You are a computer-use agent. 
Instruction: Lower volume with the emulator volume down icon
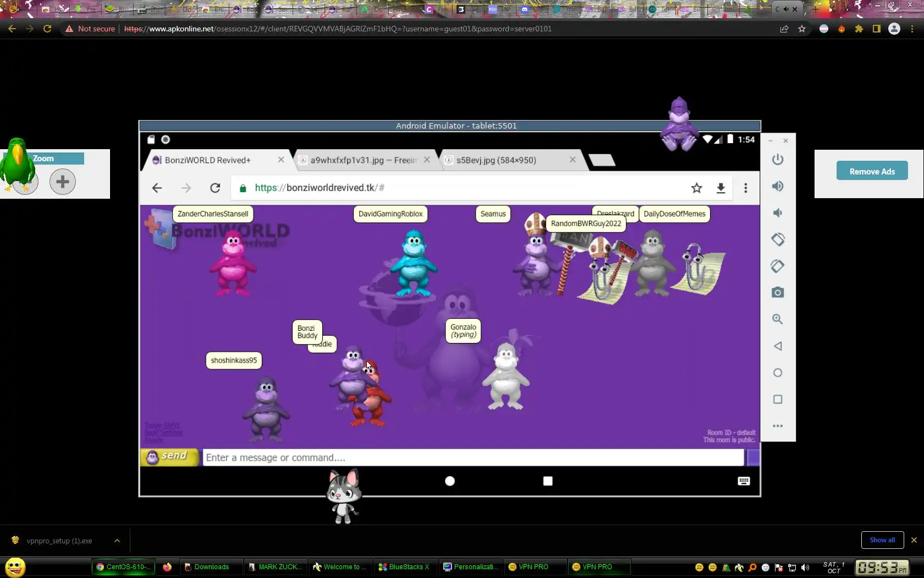coord(778,213)
